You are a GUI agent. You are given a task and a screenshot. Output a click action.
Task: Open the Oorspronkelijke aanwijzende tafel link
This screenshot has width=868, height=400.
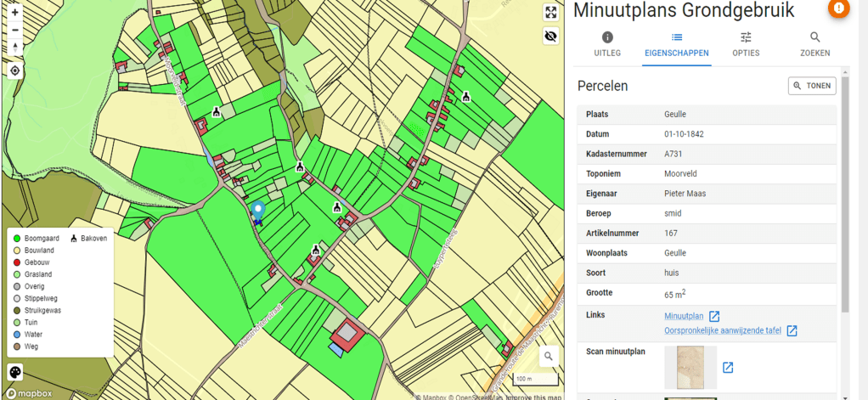pyautogui.click(x=723, y=330)
